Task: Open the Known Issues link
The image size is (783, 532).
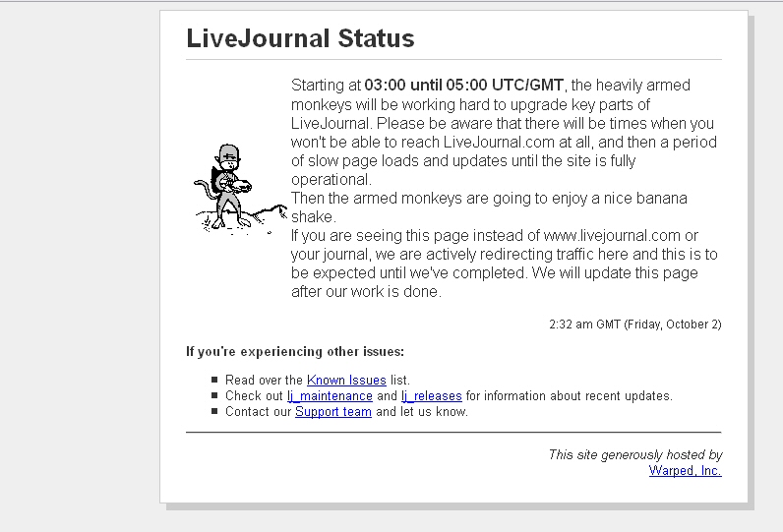Action: pos(346,381)
